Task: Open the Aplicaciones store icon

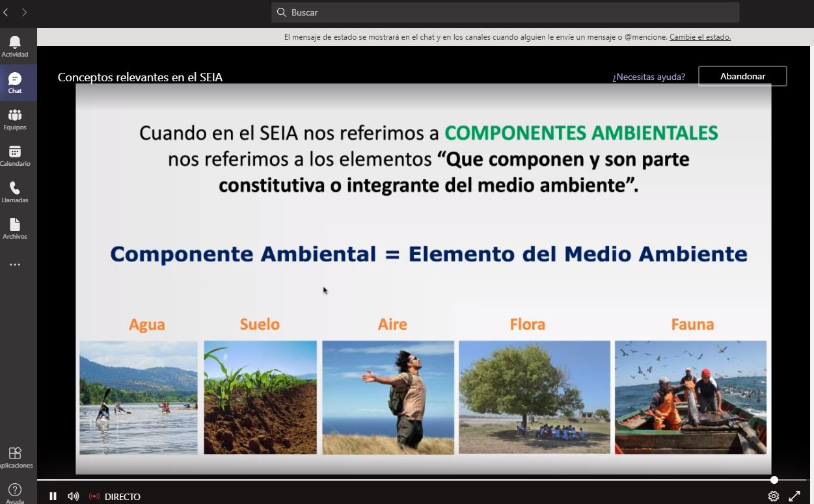Action: (x=15, y=457)
